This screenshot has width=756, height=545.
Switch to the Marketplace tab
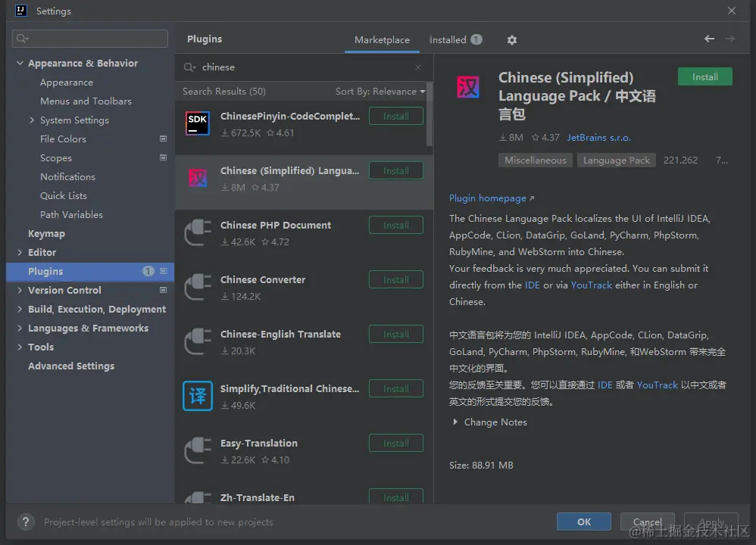382,40
